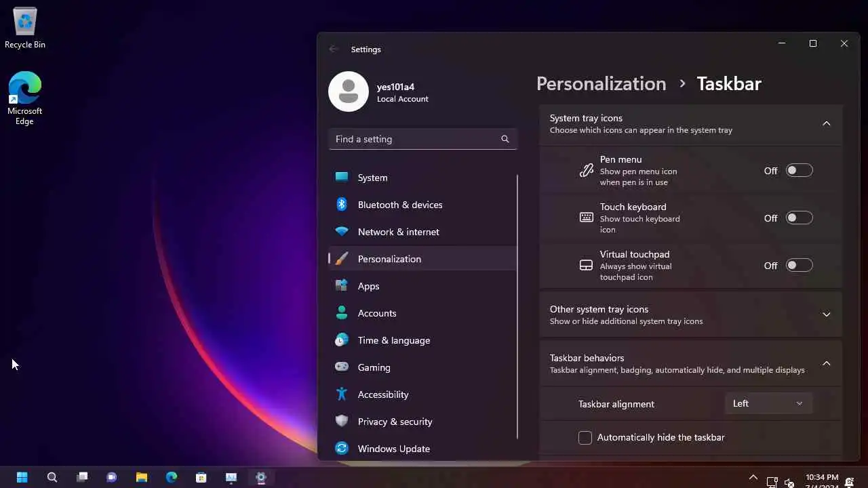Viewport: 868px width, 488px height.
Task: Click the search magnifier in Find a setting
Action: pyautogui.click(x=505, y=139)
